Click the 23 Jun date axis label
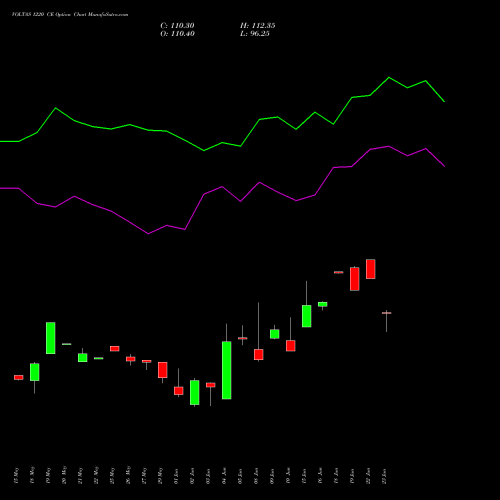The image size is (500, 500). tap(385, 476)
